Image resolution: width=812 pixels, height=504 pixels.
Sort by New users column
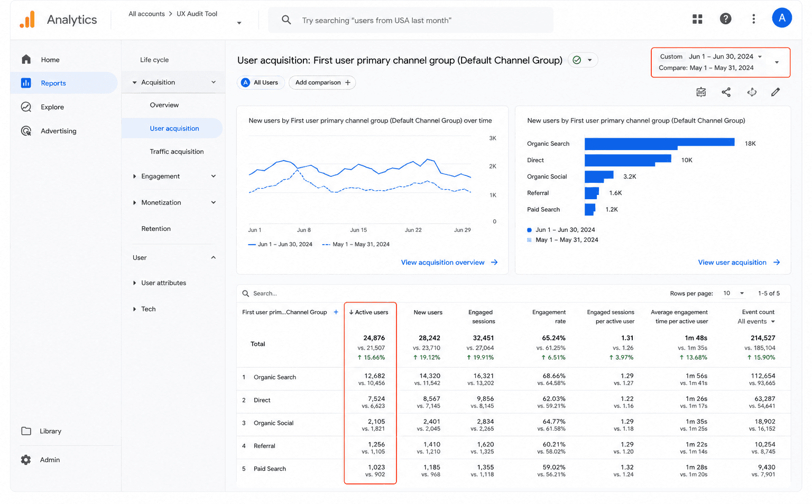[428, 312]
